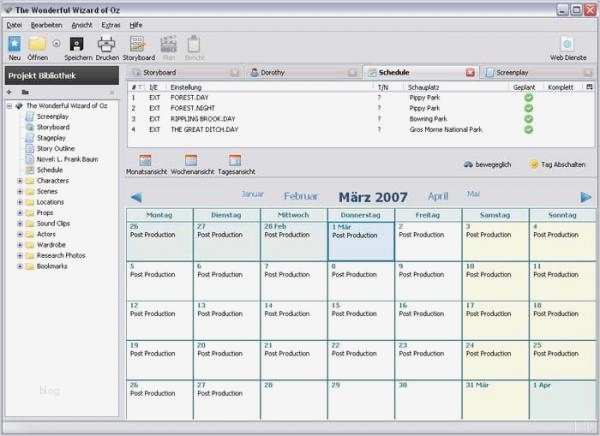Viewport: 600px width, 436px height.
Task: Select Storyboard item in project tree
Action: click(53, 127)
